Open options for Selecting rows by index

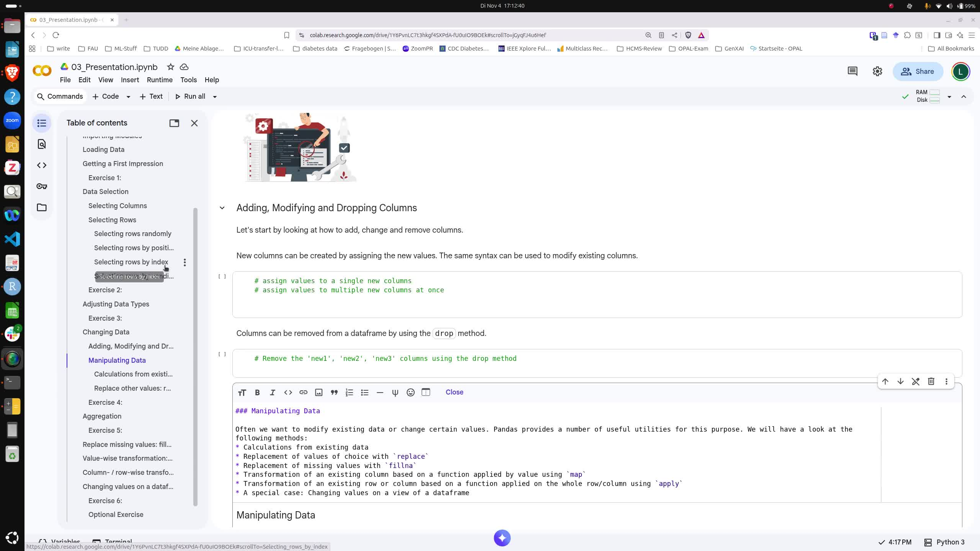tap(185, 262)
